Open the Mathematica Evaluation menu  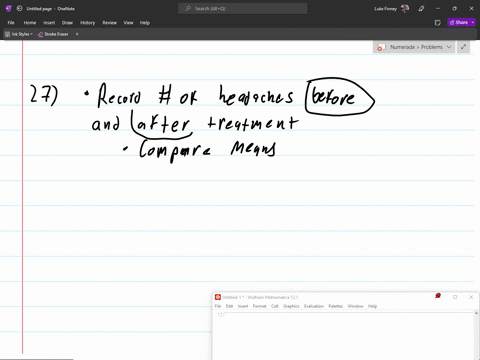[314, 306]
